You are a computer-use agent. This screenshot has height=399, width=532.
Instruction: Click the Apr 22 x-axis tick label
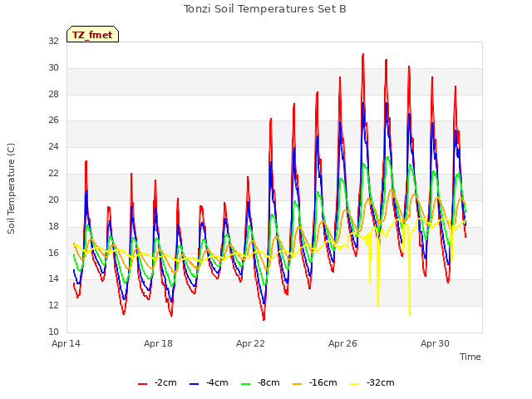[250, 343]
